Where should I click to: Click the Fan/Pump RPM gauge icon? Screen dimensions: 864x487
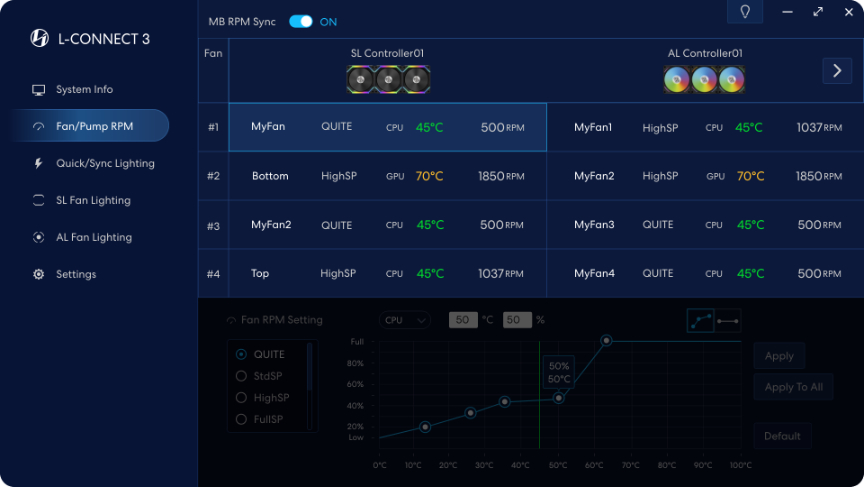coord(38,127)
